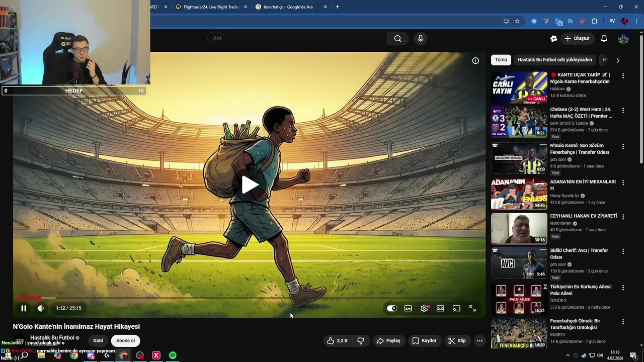644x362 pixels.
Task: Click the Klip scissors button
Action: click(457, 341)
